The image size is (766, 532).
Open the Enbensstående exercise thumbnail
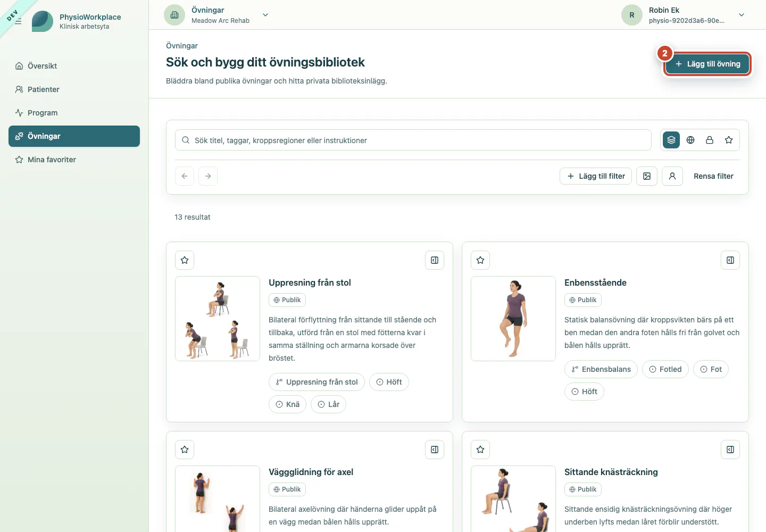513,319
